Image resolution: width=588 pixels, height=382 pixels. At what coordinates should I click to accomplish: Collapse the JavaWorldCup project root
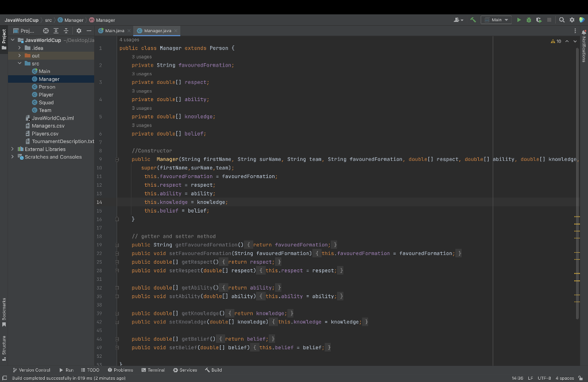[13, 40]
